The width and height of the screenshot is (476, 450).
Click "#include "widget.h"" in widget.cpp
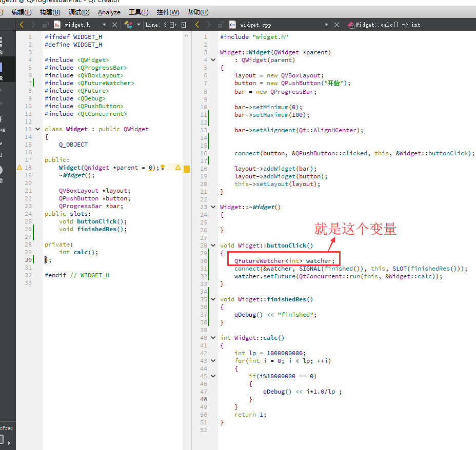tap(254, 37)
